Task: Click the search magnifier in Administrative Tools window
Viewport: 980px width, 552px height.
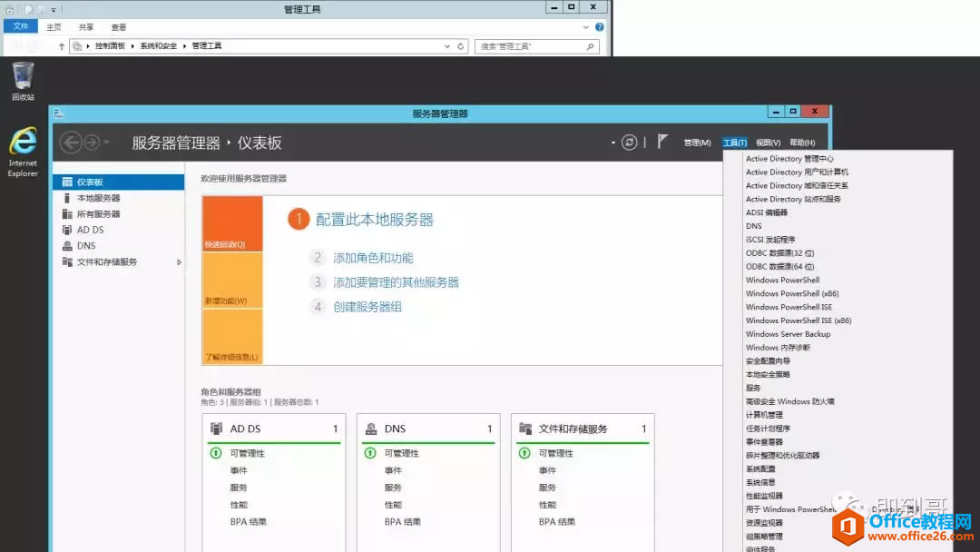Action: (590, 46)
